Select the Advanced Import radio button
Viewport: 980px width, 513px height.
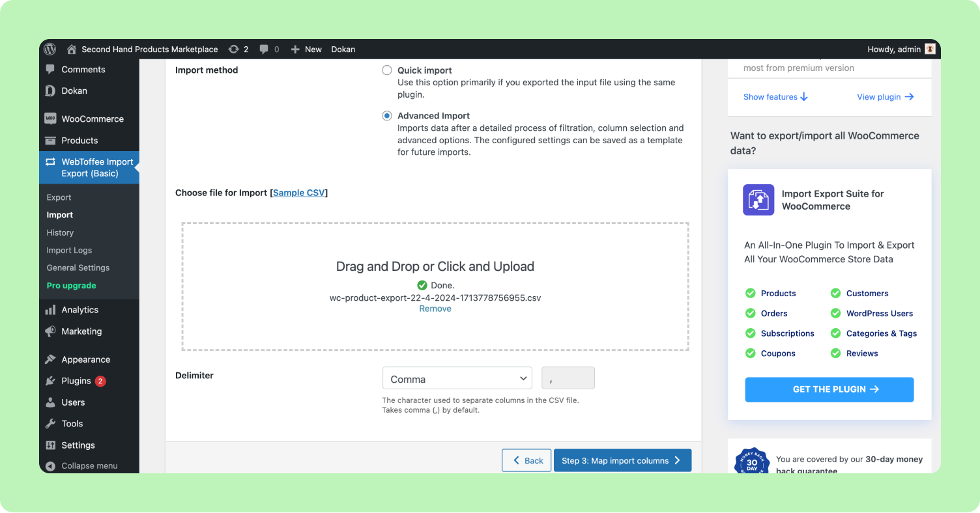tap(386, 115)
